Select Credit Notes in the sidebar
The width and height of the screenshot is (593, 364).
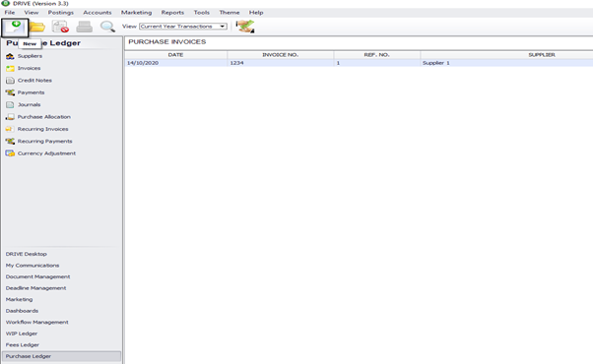tap(34, 80)
